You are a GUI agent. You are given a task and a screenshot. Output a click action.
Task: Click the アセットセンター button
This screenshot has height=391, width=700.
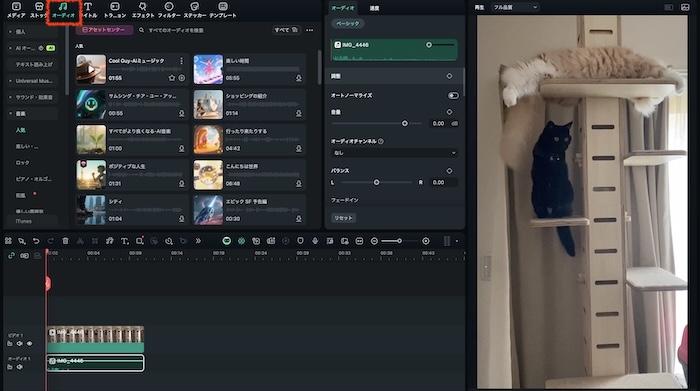(104, 30)
